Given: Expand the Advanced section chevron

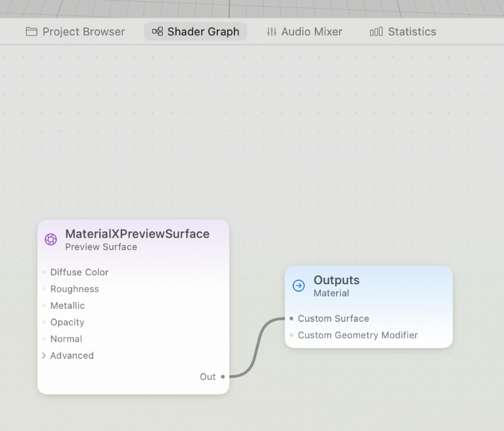Looking at the screenshot, I should click(43, 355).
